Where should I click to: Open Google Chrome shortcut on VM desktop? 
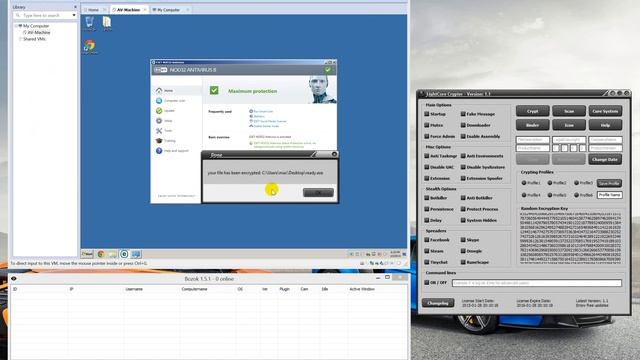89,47
